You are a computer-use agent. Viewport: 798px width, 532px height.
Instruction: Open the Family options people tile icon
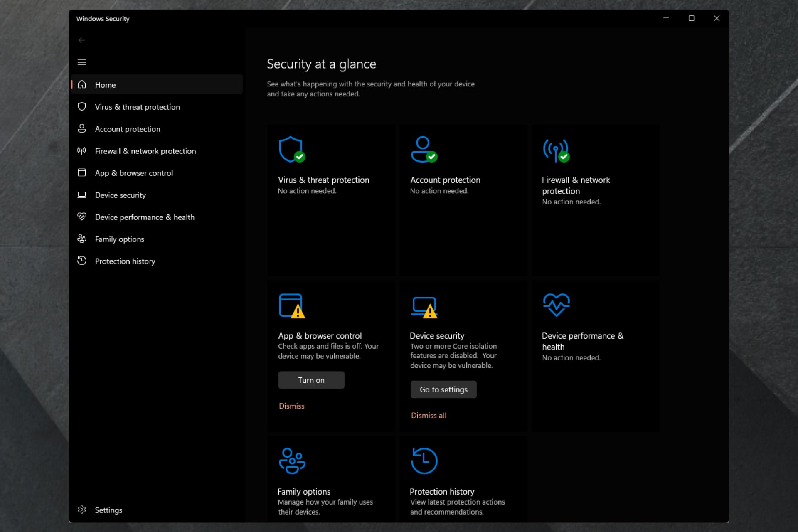pos(292,461)
